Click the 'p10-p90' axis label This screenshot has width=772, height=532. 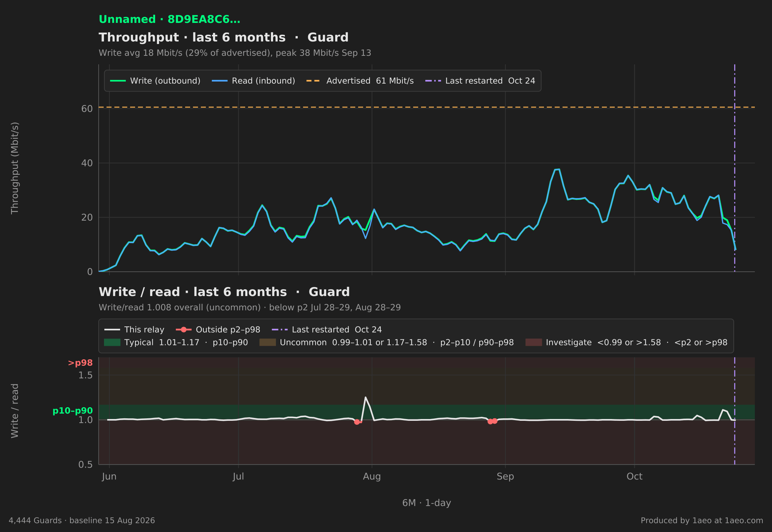[x=73, y=411]
